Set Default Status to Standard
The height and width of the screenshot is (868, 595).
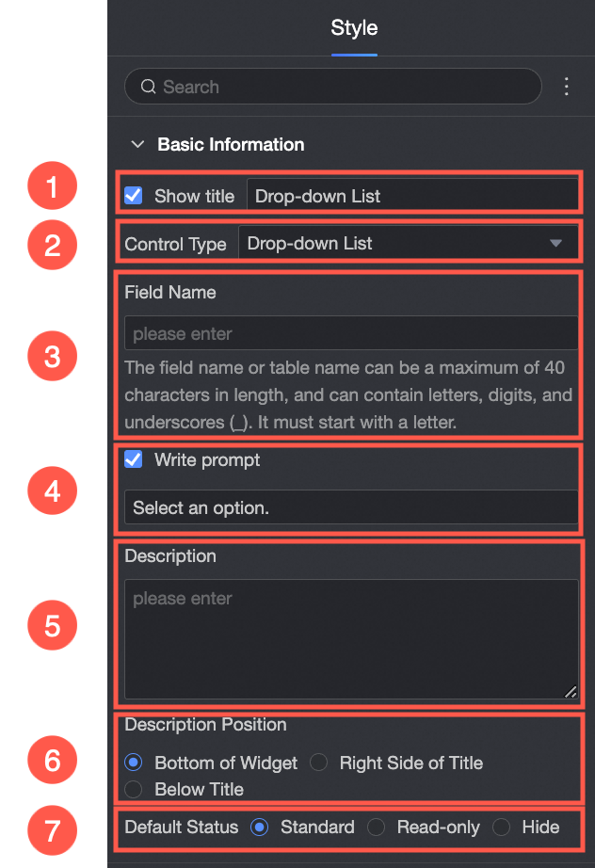[x=260, y=828]
